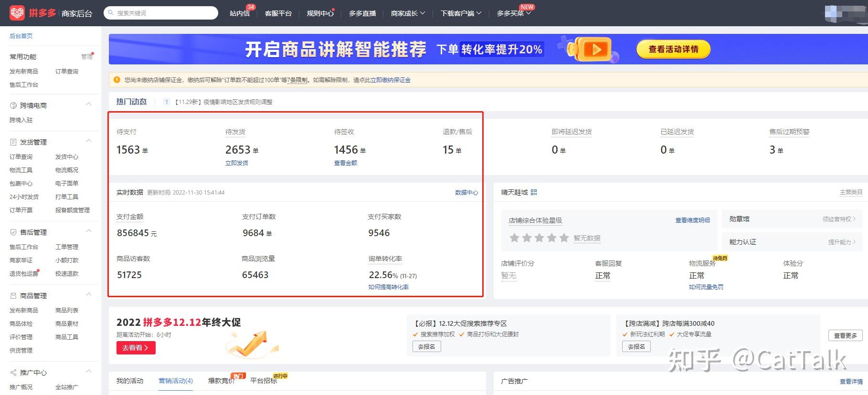Open 打单工具 in the sidebar
This screenshot has width=868, height=395.
pos(67,197)
